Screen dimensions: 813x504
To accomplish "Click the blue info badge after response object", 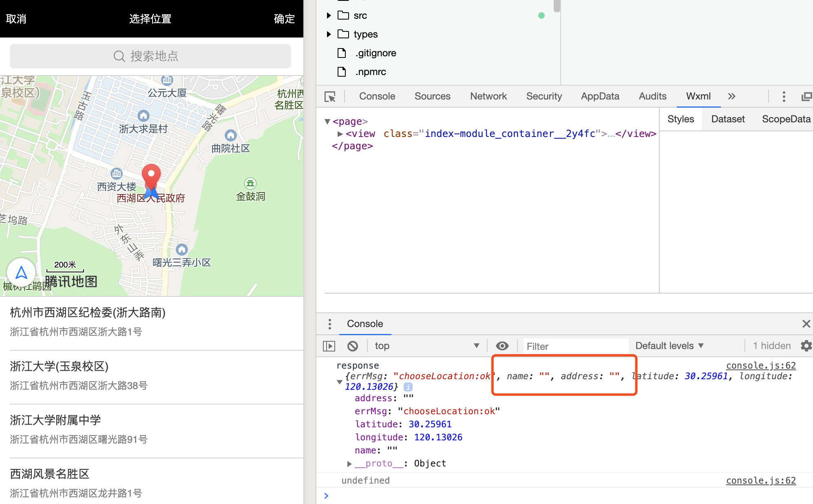I will pyautogui.click(x=408, y=387).
